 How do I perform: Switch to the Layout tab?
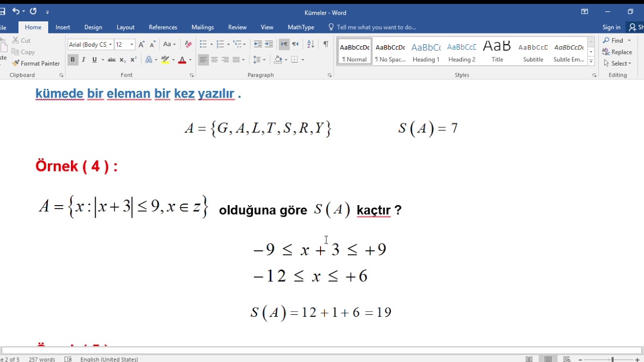125,27
